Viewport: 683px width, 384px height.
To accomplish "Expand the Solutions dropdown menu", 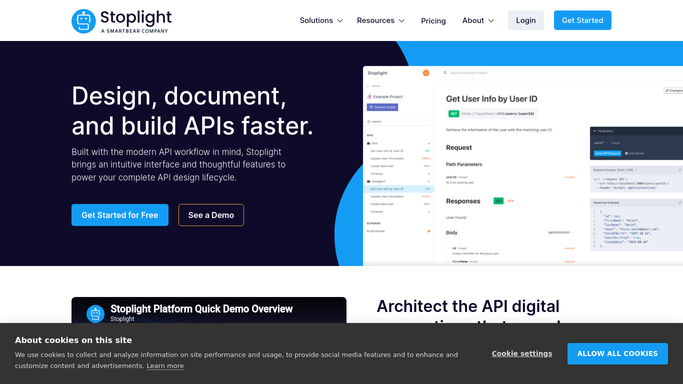I will tap(321, 20).
